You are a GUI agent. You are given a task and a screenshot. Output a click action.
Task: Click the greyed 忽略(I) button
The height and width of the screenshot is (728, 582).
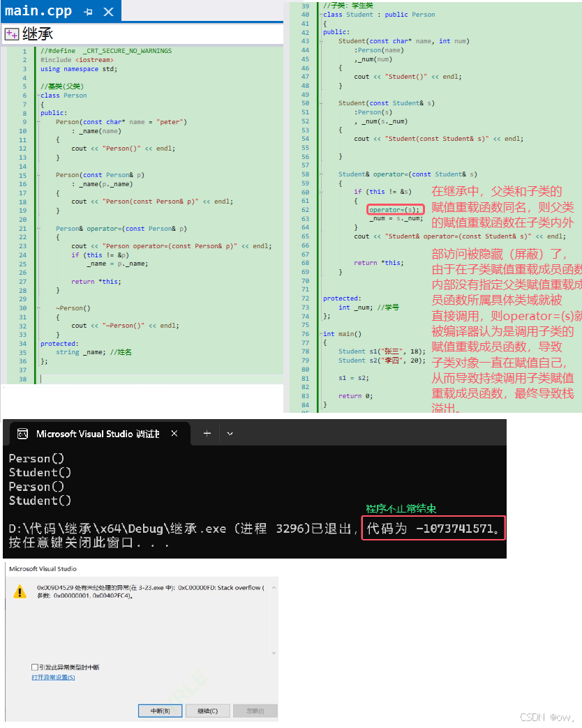click(255, 711)
